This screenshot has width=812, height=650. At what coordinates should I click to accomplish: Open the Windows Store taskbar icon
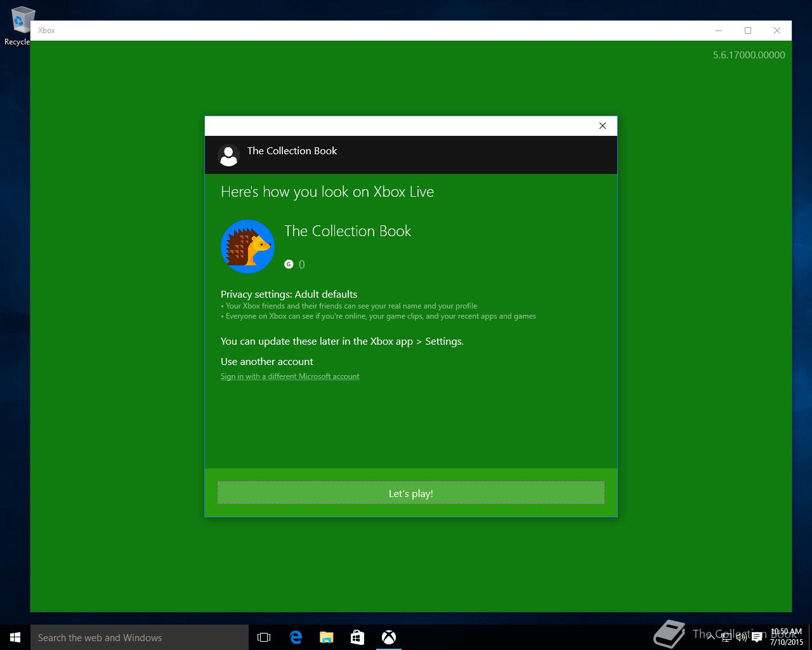(358, 637)
